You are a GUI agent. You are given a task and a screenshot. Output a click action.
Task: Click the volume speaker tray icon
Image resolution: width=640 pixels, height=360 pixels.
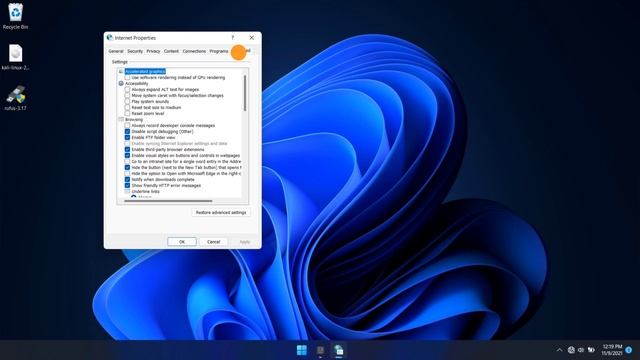[581, 350]
